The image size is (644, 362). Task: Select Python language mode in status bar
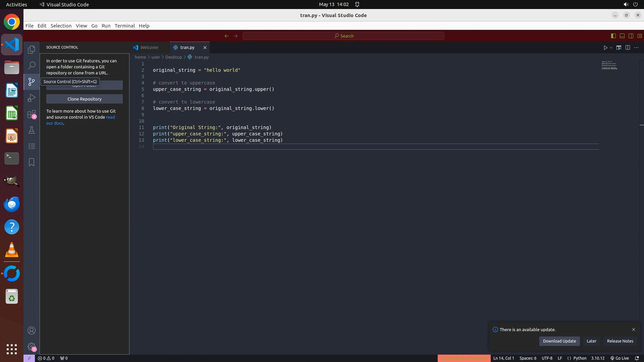580,358
